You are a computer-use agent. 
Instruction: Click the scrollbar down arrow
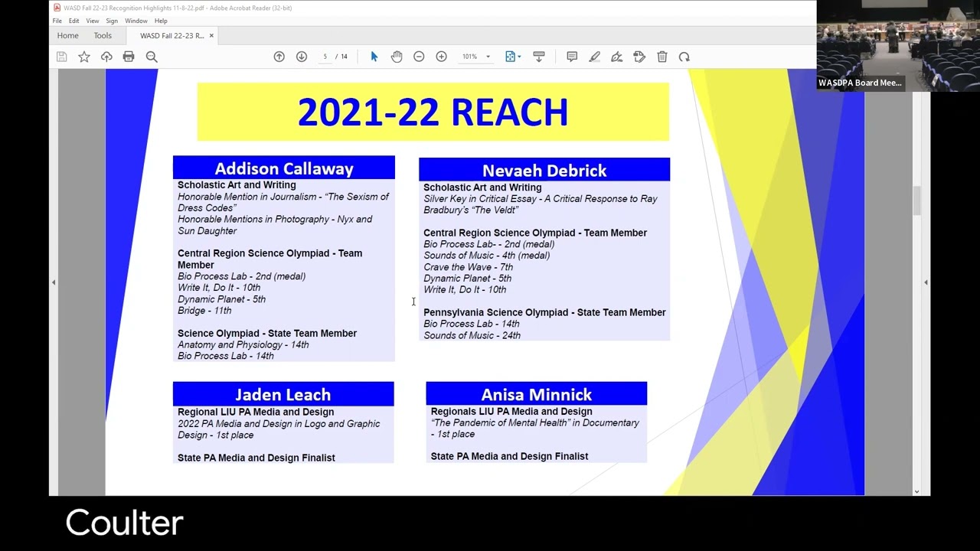pos(916,491)
